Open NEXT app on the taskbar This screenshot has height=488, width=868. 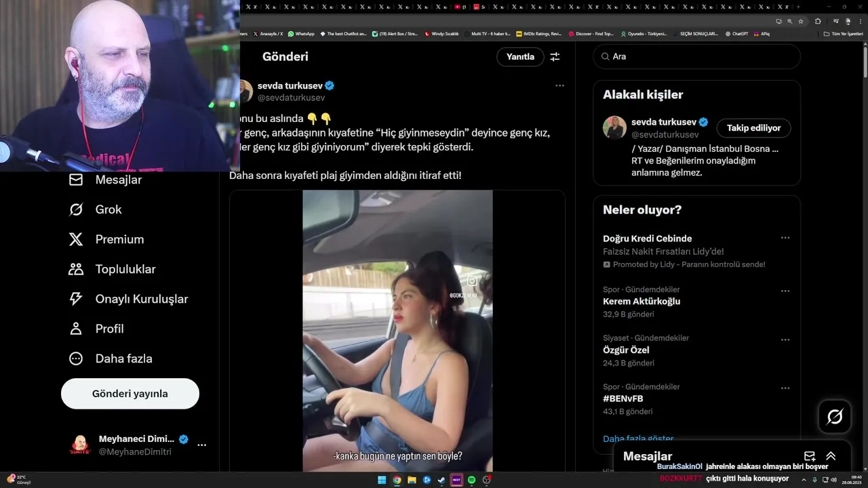[456, 480]
